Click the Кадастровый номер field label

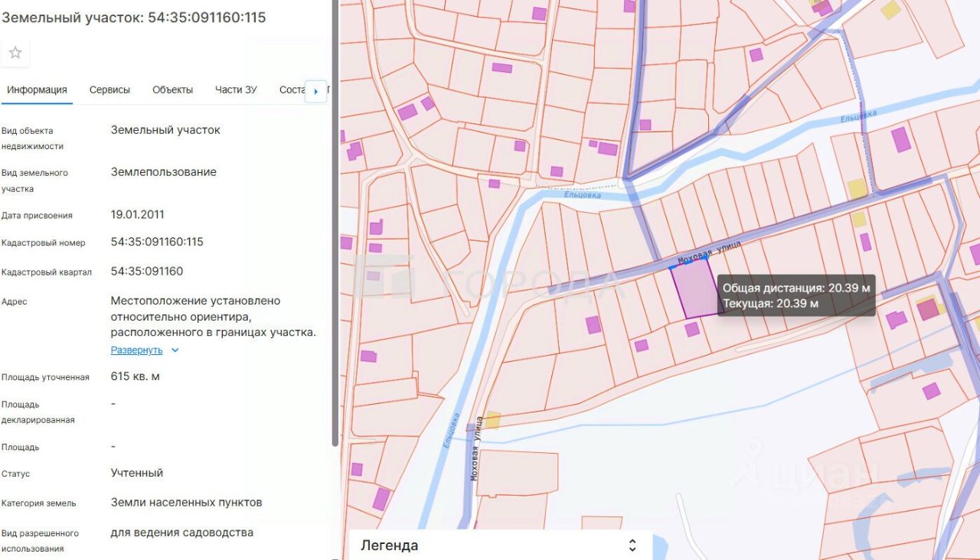(44, 243)
